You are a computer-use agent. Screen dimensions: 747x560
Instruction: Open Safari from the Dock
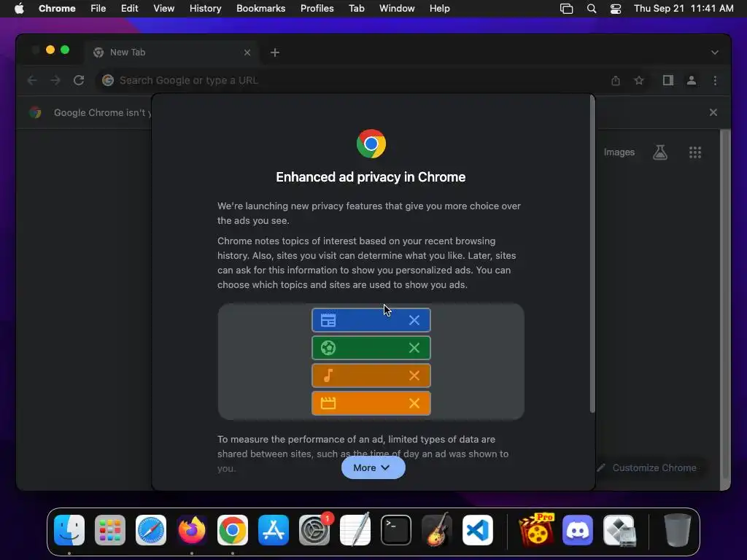pos(150,530)
